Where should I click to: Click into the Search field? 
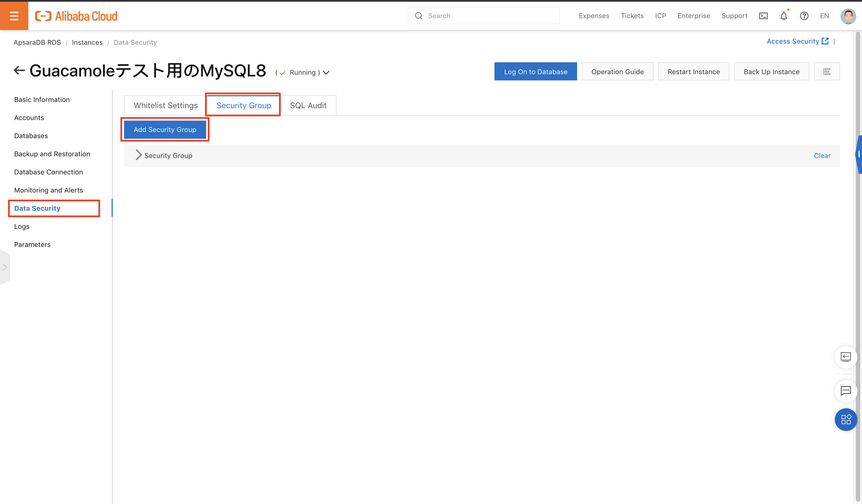click(483, 16)
